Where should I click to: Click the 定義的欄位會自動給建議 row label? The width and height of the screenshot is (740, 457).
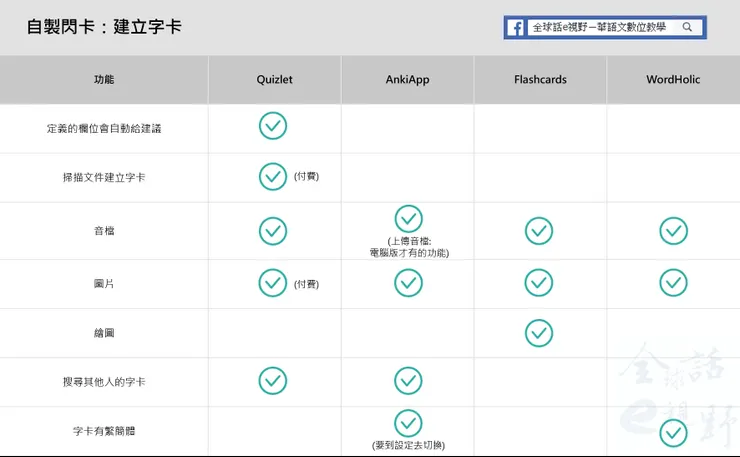[104, 128]
